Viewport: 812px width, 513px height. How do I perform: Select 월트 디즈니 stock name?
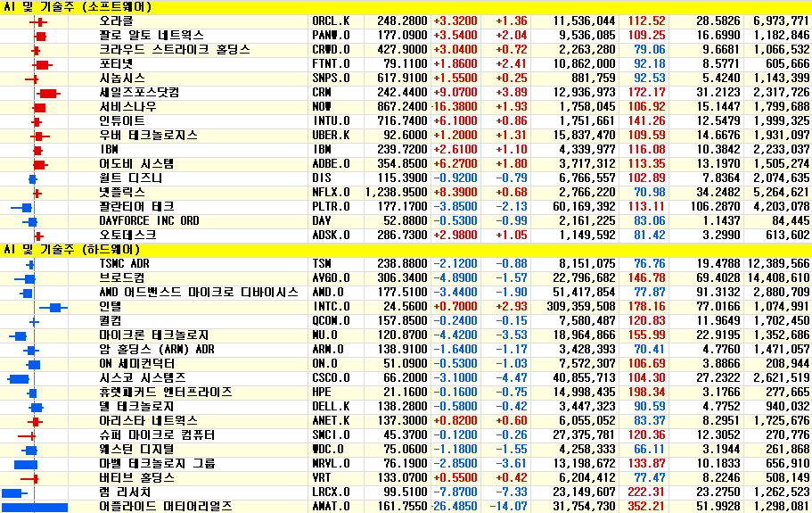(131, 178)
